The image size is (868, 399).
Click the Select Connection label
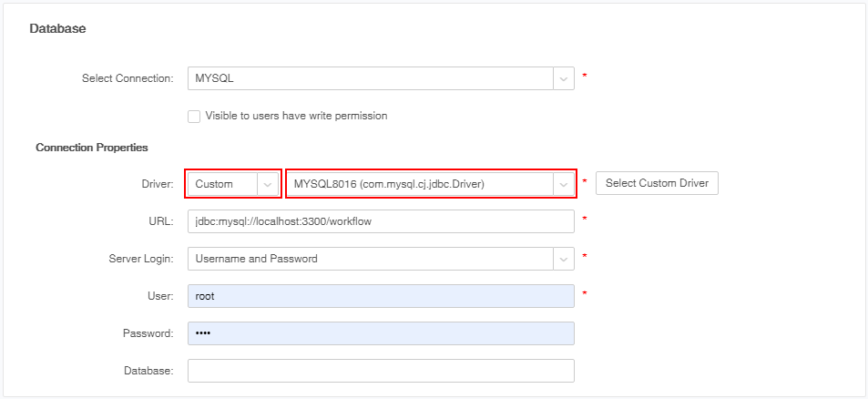coord(128,78)
